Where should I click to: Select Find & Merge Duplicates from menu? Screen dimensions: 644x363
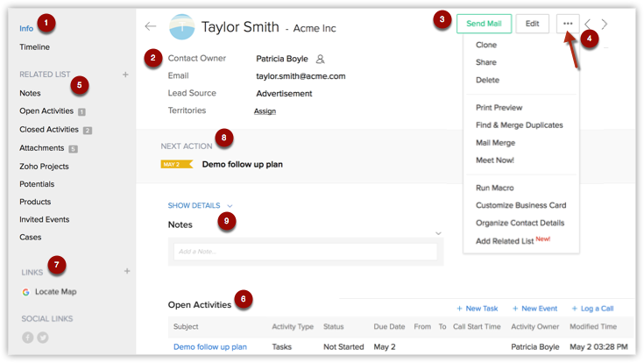[519, 125]
